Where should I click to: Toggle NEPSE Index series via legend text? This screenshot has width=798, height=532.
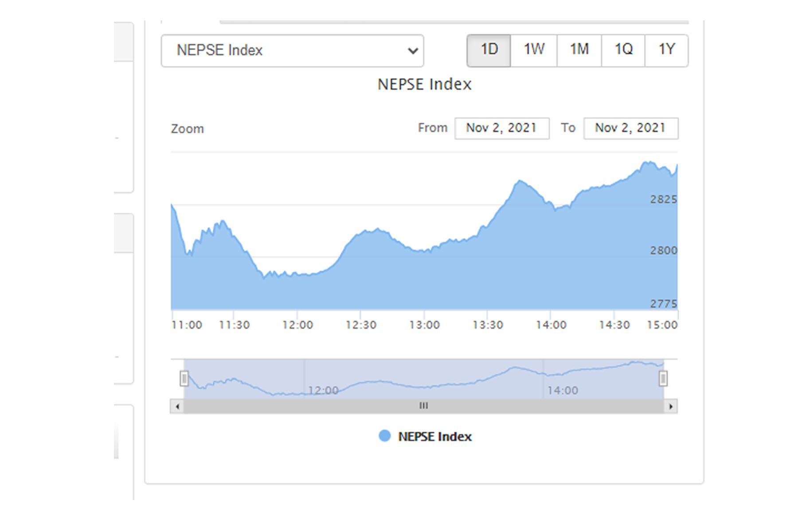point(434,437)
